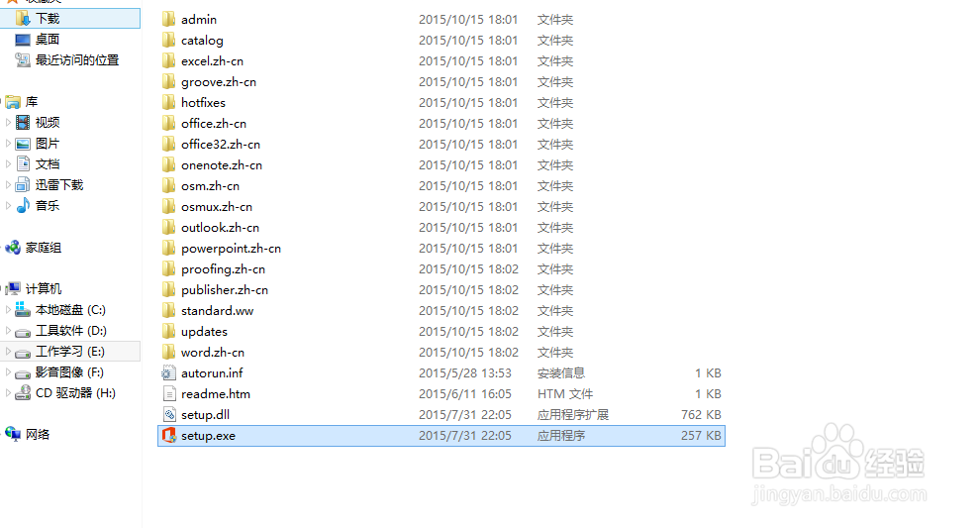Click the readme.htm file icon
The height and width of the screenshot is (528, 980).
pyautogui.click(x=168, y=394)
